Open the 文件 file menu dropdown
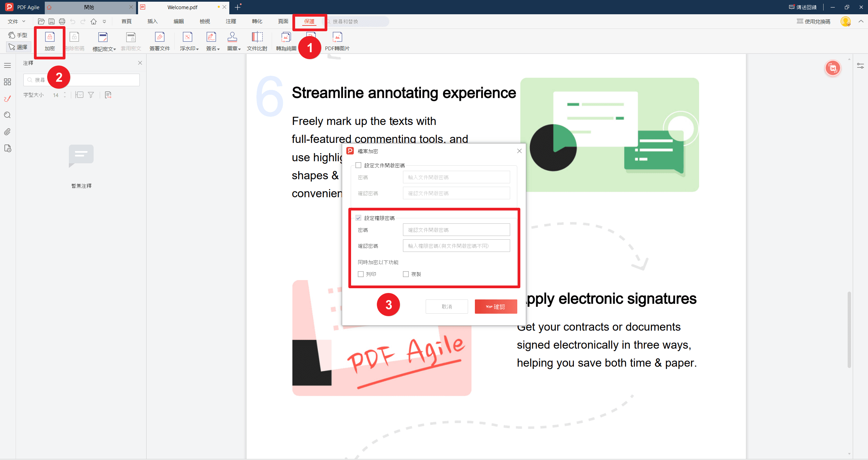 pyautogui.click(x=16, y=21)
